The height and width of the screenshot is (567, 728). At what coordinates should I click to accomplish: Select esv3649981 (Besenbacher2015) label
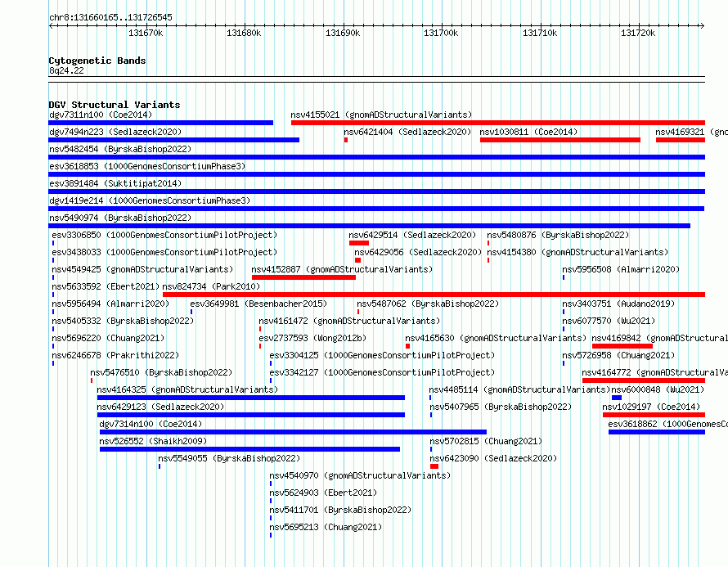point(258,304)
